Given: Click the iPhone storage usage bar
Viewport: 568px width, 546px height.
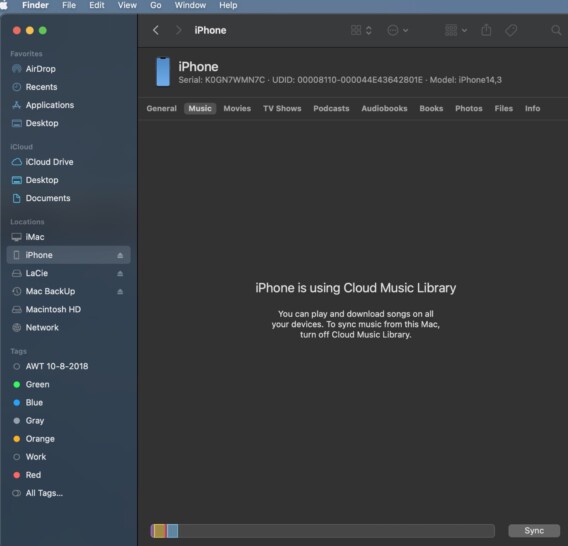Looking at the screenshot, I should tap(322, 530).
